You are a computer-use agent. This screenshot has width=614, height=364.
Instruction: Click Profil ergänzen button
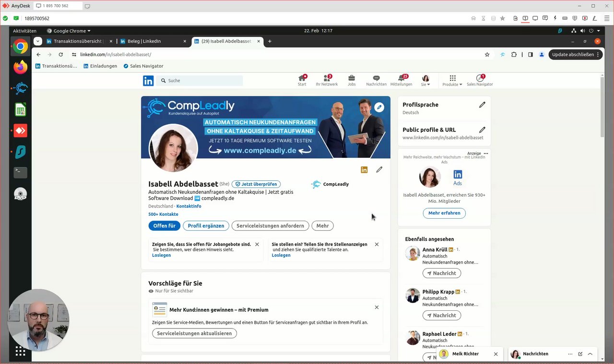(x=206, y=226)
